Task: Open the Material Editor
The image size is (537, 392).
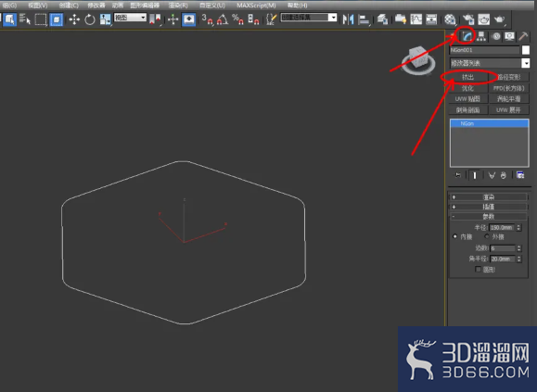Action: click(x=450, y=19)
